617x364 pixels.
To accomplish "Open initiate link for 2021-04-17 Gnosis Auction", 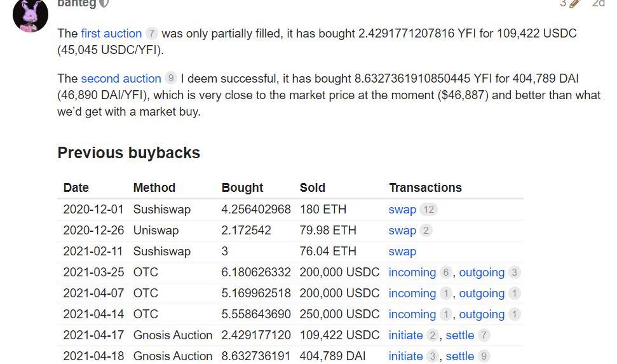I will [x=405, y=335].
